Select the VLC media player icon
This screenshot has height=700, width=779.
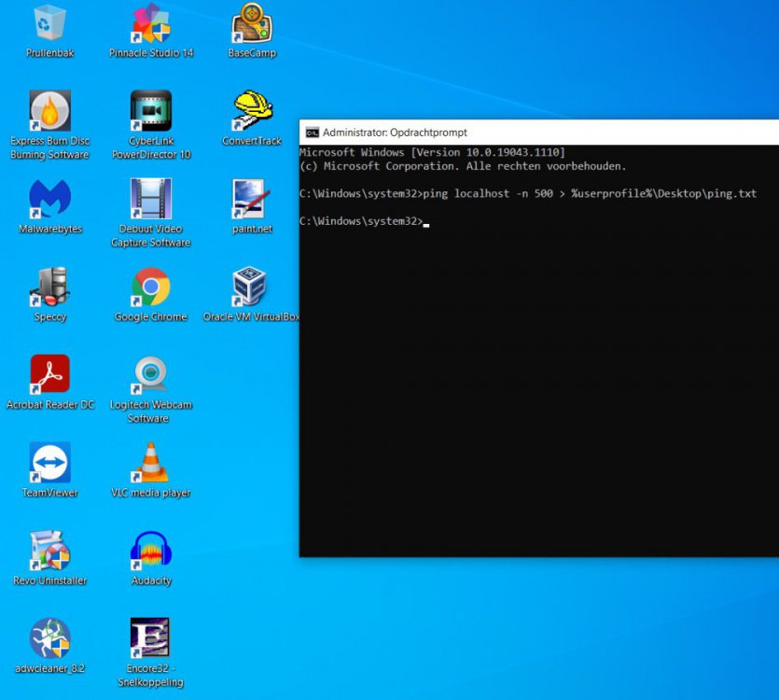[150, 463]
